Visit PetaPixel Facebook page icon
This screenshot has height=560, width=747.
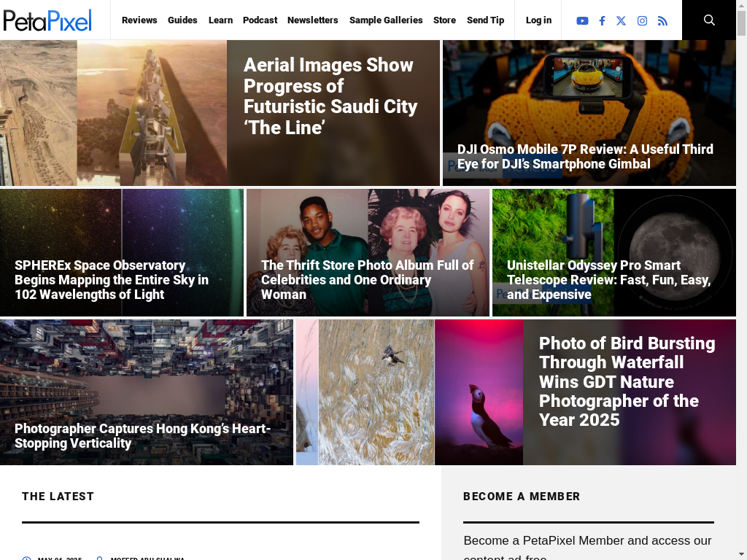click(602, 20)
